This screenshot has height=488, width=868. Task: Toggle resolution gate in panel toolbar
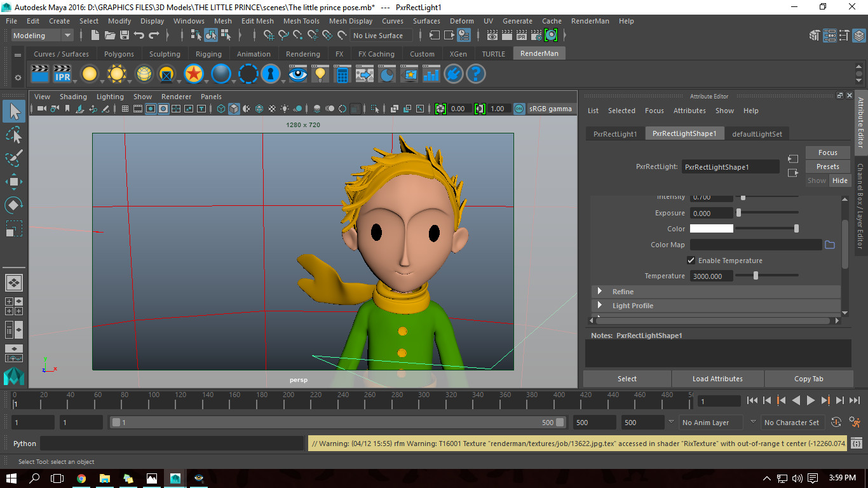pyautogui.click(x=151, y=109)
